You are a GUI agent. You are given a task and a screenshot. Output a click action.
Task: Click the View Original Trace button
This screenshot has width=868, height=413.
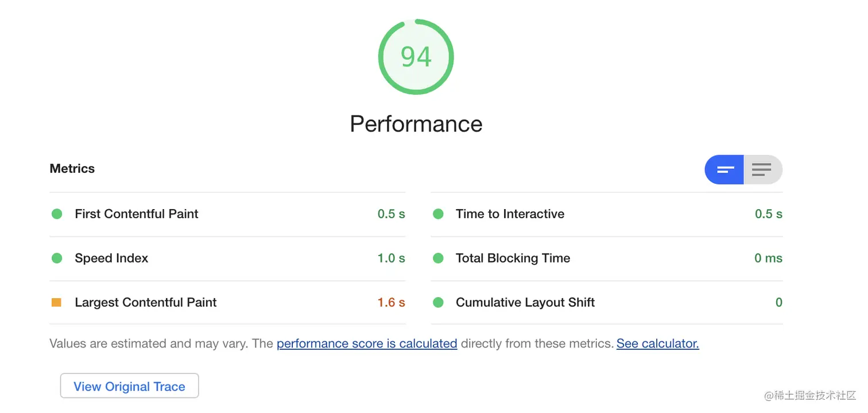[130, 386]
